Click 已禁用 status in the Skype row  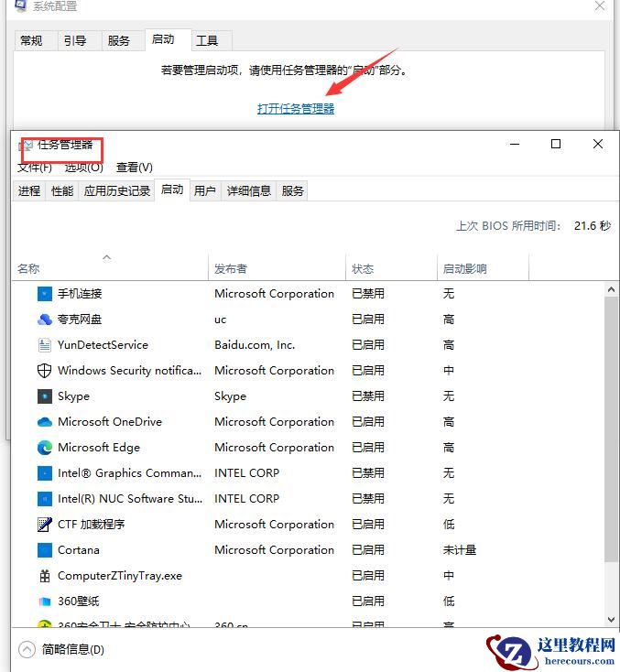[x=368, y=396]
